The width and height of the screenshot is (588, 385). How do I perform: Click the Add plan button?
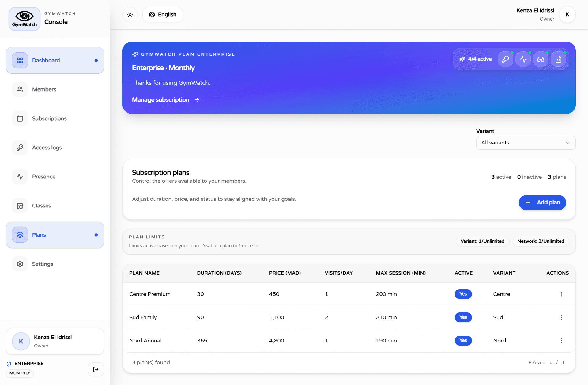click(x=542, y=203)
